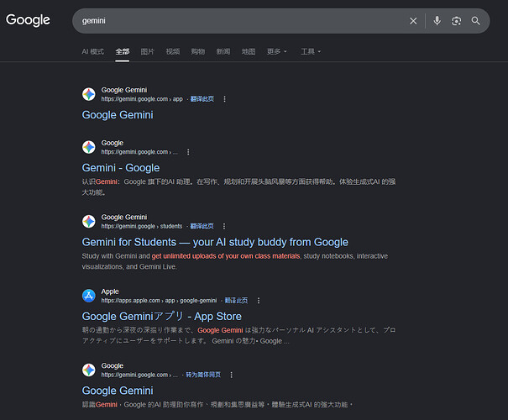The width and height of the screenshot is (508, 420).
Task: Switch to the AI 模式 tab
Action: (93, 51)
